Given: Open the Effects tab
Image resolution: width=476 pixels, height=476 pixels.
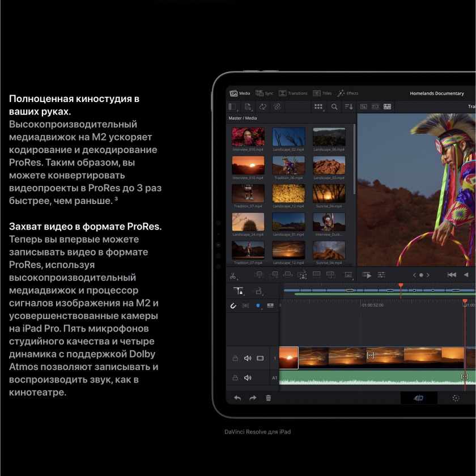Looking at the screenshot, I should [x=347, y=93].
